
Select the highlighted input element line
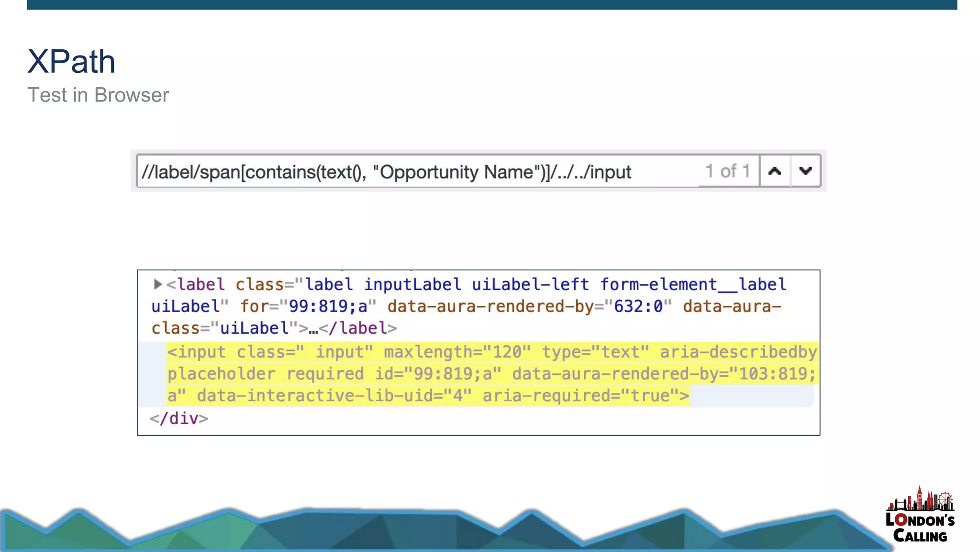click(x=492, y=374)
